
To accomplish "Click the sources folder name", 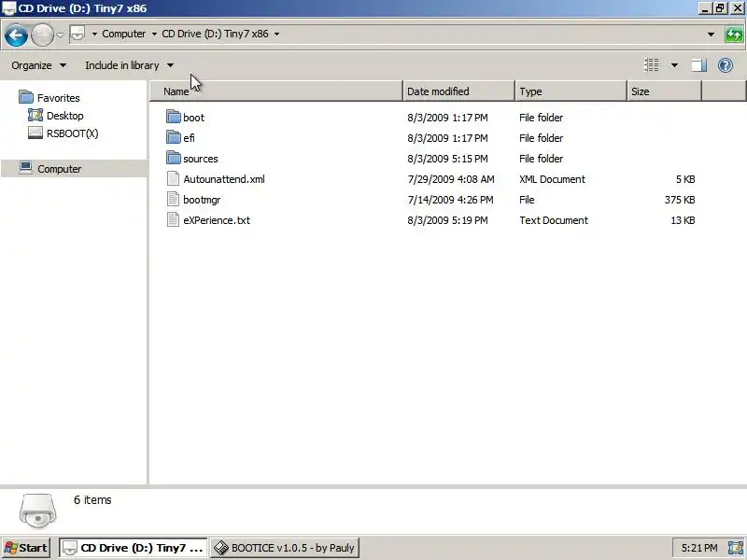I will click(x=201, y=159).
